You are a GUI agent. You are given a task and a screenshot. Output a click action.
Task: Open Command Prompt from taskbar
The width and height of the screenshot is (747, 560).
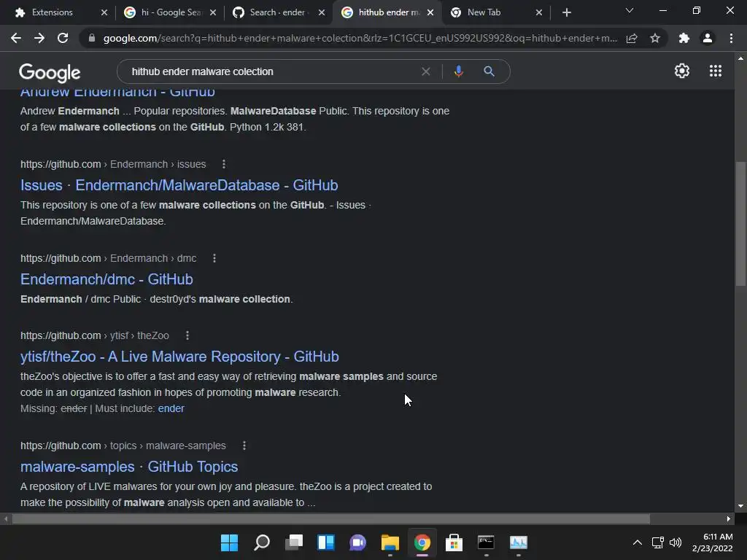tap(486, 542)
